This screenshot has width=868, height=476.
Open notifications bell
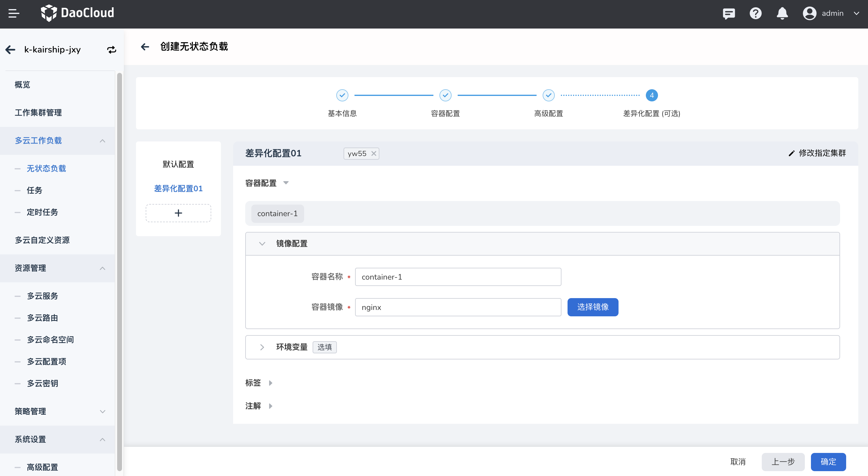pos(782,13)
